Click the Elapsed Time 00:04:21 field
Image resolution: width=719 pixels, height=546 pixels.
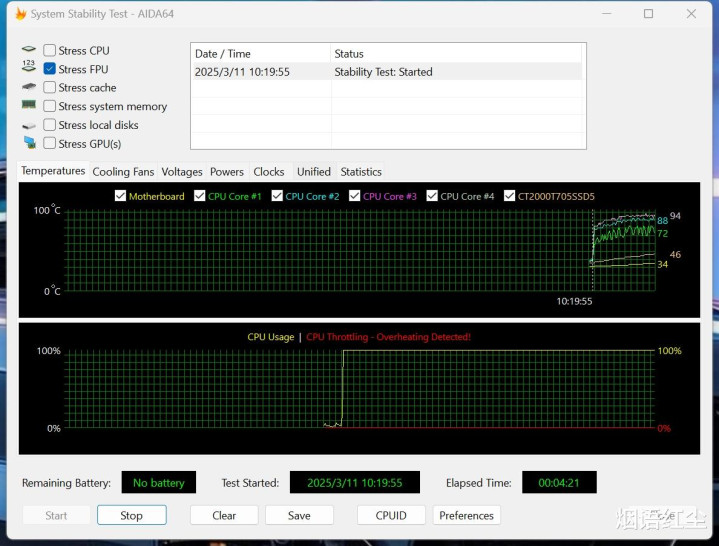click(559, 482)
